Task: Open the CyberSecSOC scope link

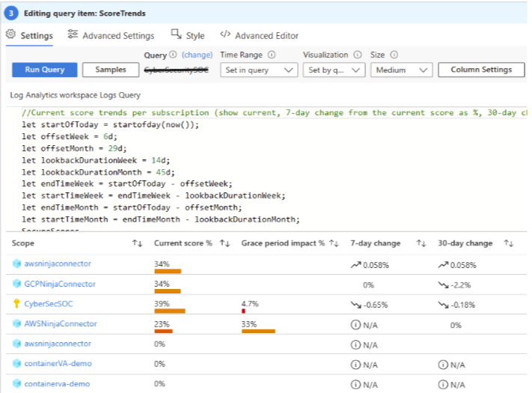Action: (x=49, y=304)
